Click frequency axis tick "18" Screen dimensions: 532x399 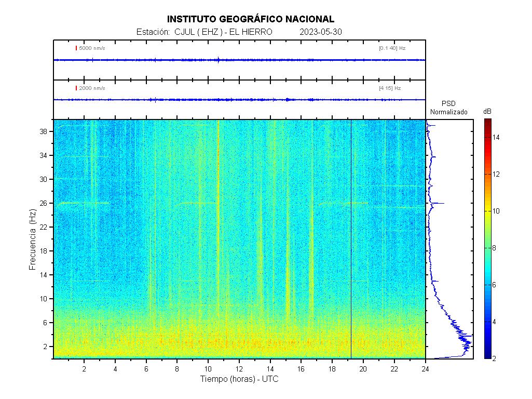pyautogui.click(x=44, y=251)
